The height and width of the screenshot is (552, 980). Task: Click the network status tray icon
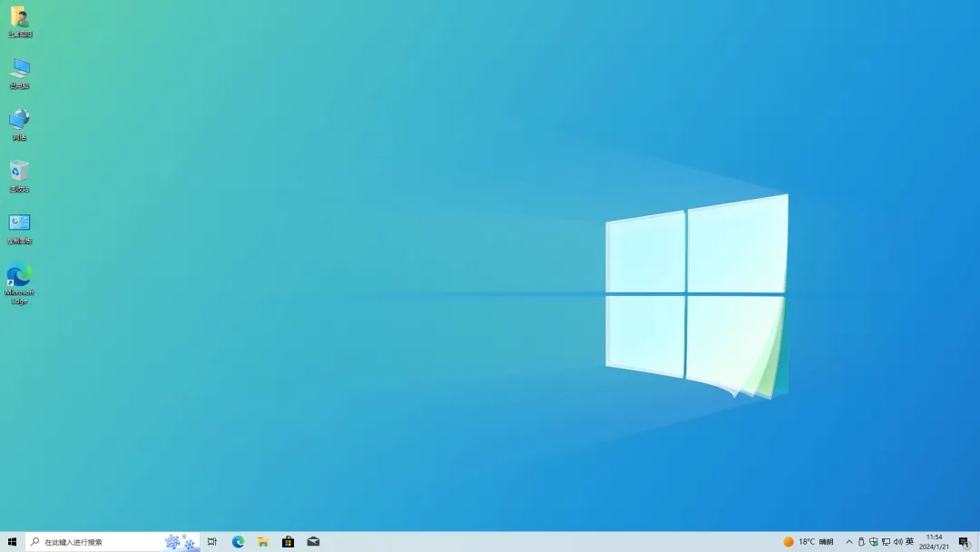(x=884, y=541)
